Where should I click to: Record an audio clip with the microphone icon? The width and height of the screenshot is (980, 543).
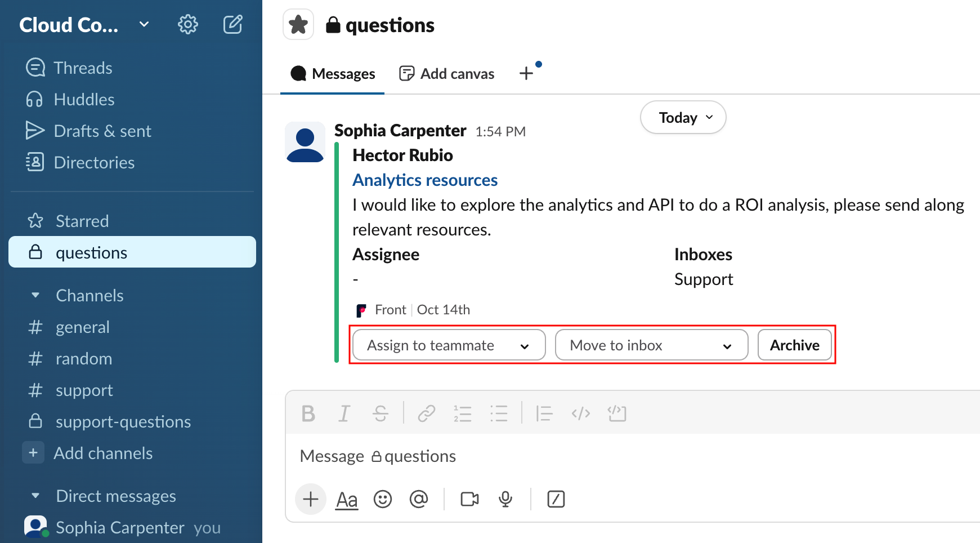[x=505, y=499]
